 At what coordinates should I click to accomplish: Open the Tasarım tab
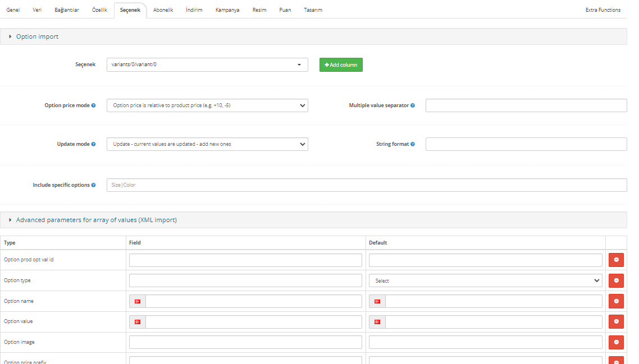coord(313,10)
